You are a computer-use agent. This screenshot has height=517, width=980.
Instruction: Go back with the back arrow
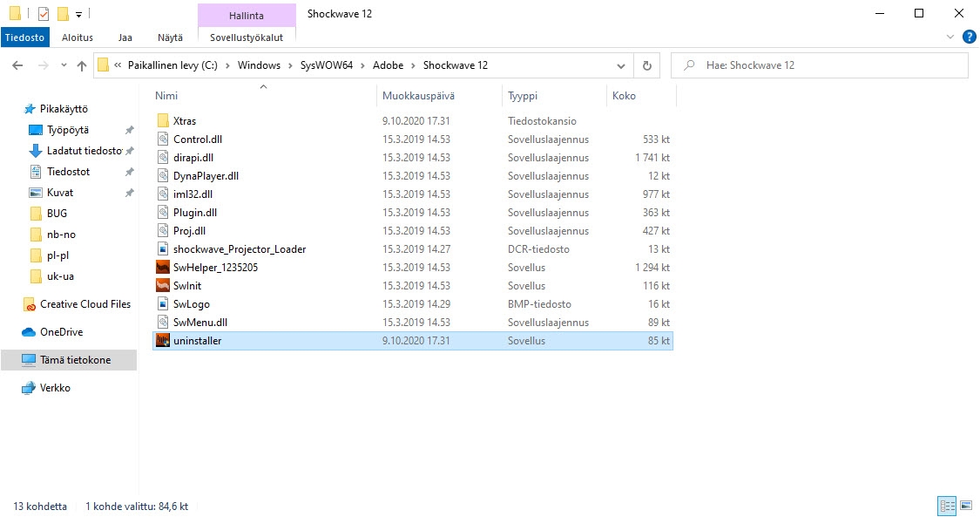click(x=17, y=65)
